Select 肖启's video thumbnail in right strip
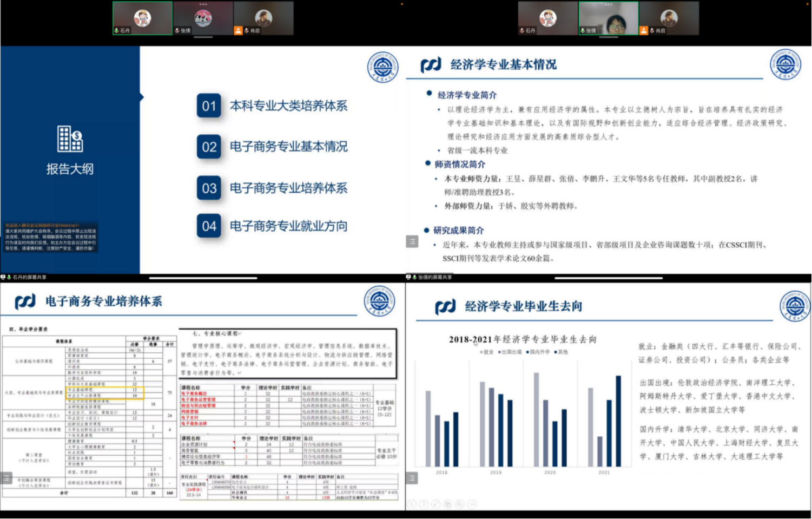 pyautogui.click(x=669, y=18)
